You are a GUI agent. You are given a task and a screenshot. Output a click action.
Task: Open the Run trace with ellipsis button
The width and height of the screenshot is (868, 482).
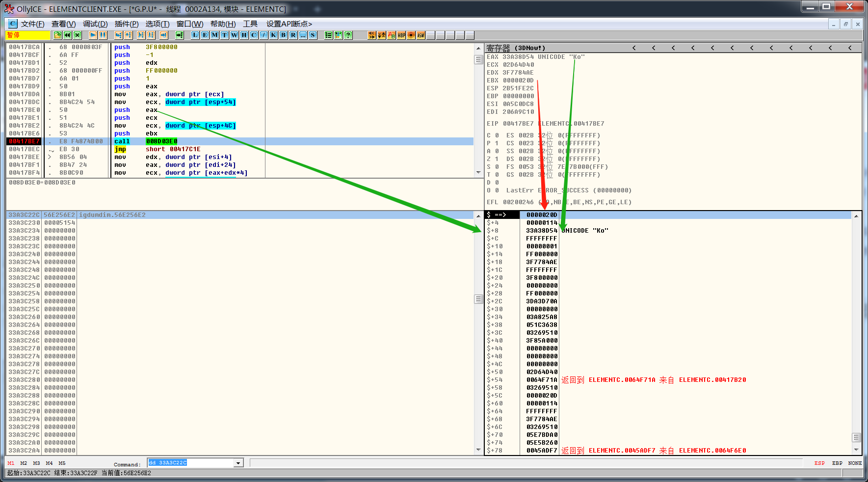click(303, 35)
